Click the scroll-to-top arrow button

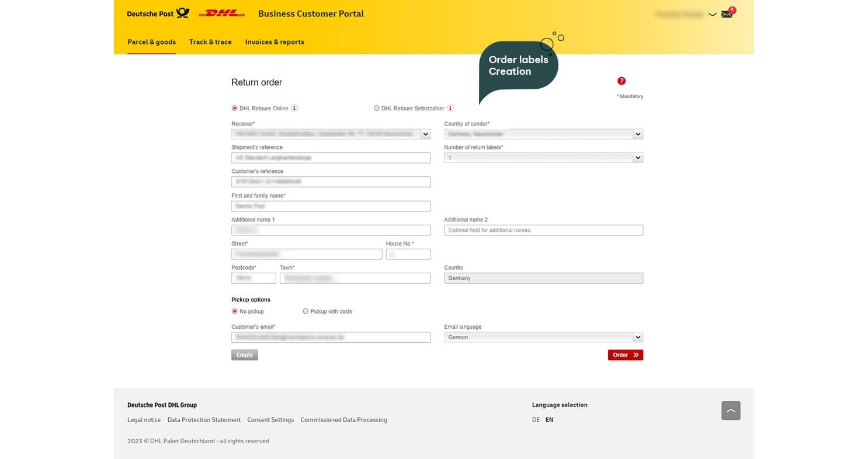[731, 411]
